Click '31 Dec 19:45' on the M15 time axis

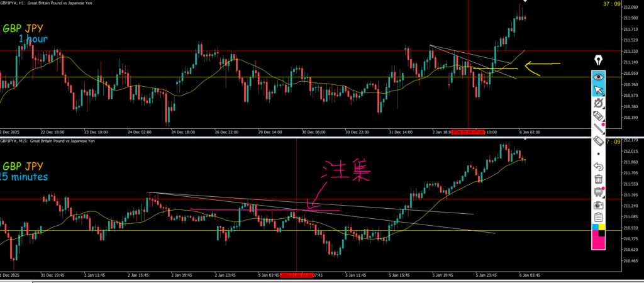pos(53,275)
